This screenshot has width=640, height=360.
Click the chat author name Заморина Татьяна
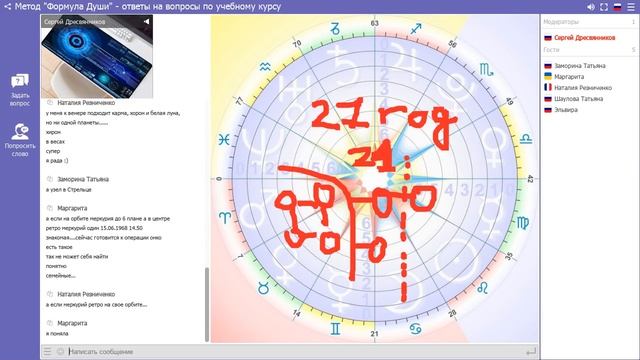[83, 179]
